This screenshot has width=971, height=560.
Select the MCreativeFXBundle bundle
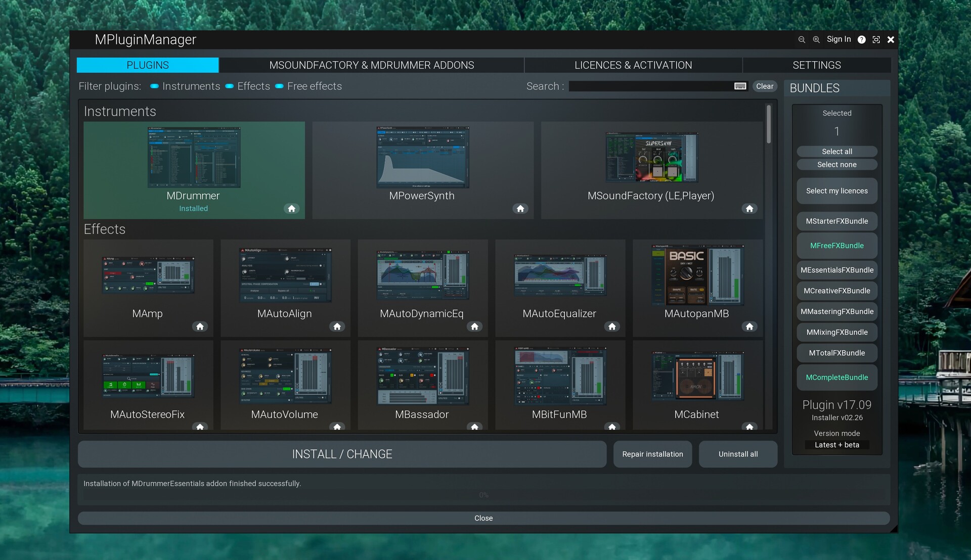coord(837,291)
